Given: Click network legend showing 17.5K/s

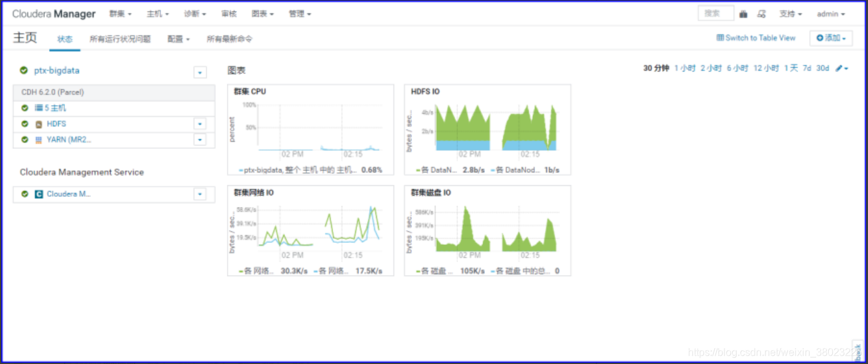Looking at the screenshot, I should pyautogui.click(x=348, y=271).
